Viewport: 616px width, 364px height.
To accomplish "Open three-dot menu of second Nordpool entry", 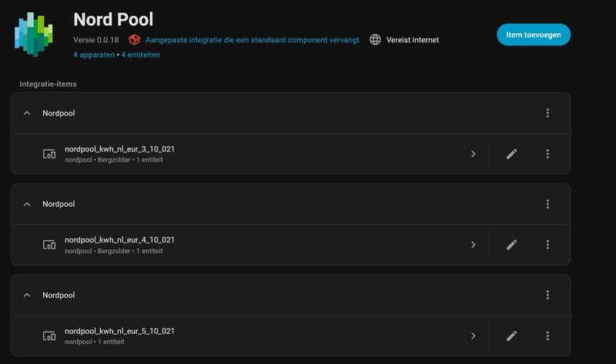I will point(547,204).
